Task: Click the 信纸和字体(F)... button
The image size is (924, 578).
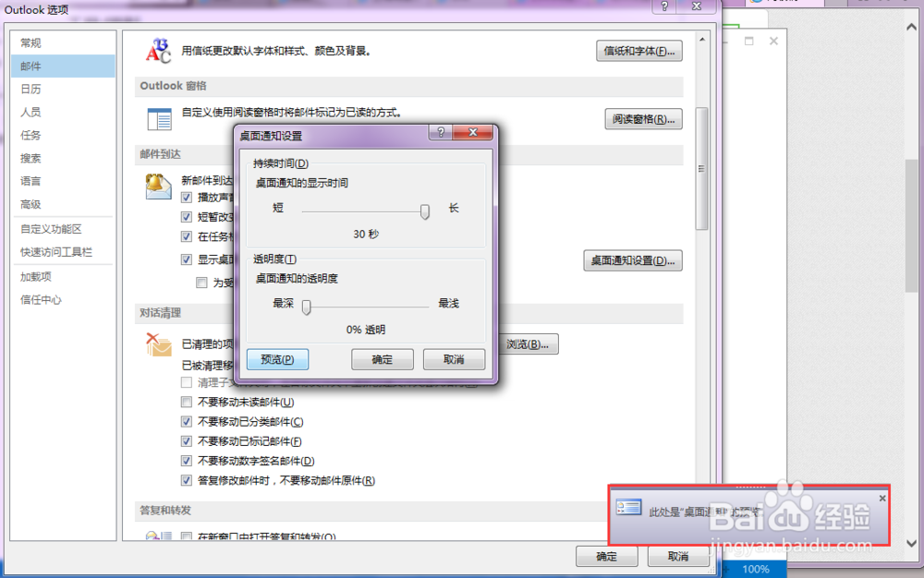Action: pos(639,51)
